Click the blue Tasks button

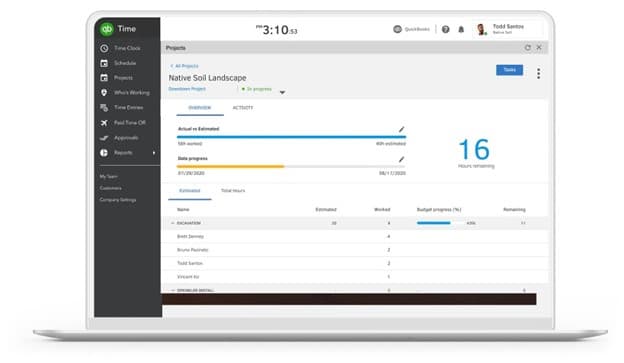click(509, 70)
